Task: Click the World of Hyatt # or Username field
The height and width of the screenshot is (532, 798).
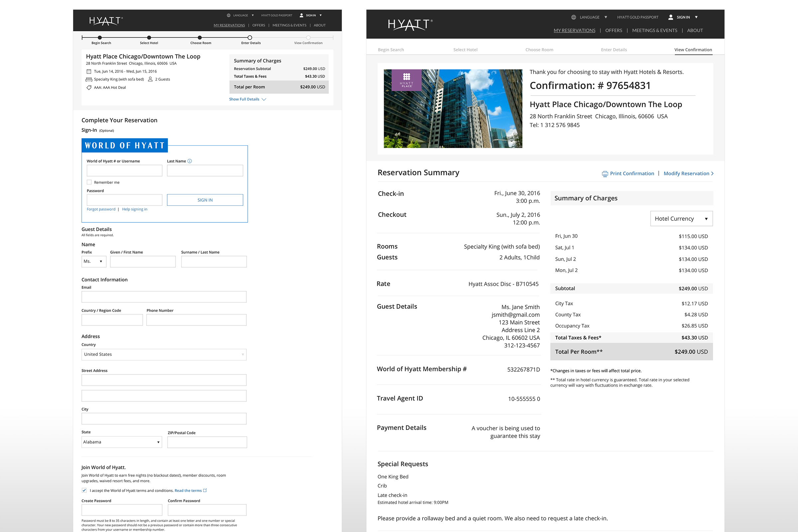Action: [124, 171]
